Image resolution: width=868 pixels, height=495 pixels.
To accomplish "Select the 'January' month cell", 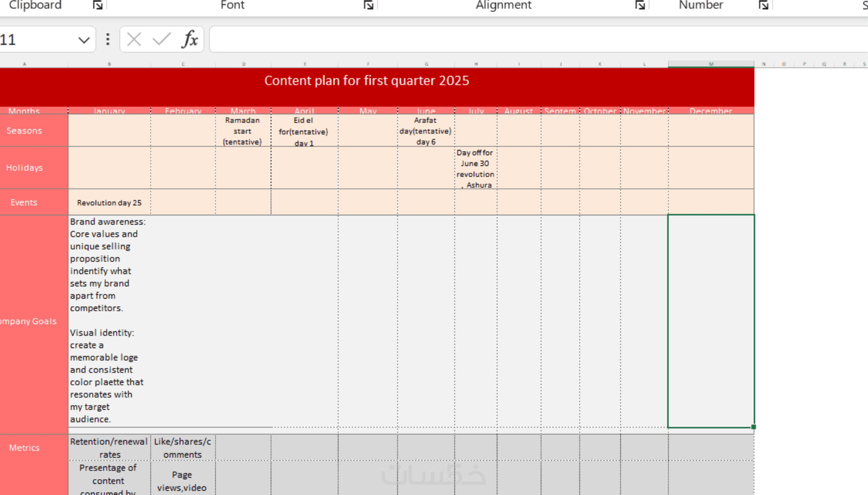I will (x=109, y=111).
